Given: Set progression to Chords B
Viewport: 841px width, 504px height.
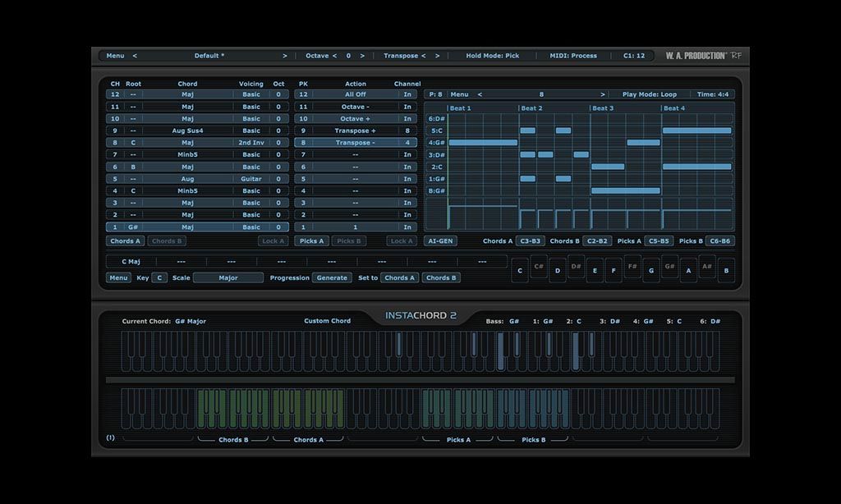Looking at the screenshot, I should pos(441,277).
